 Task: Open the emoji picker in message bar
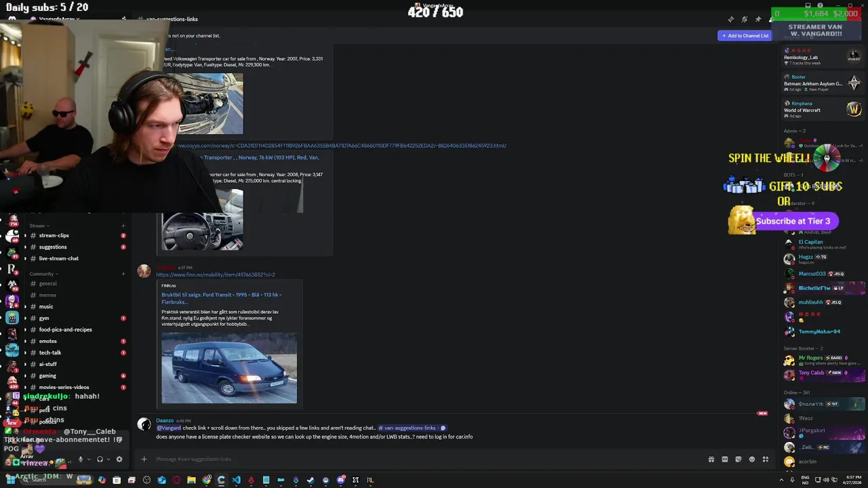[751, 459]
